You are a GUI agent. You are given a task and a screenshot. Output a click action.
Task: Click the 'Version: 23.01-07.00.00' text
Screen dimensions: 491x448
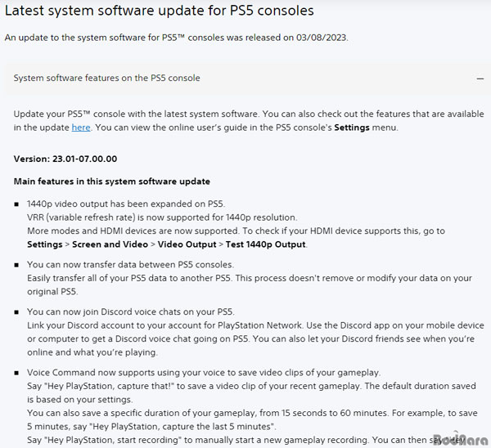click(65, 159)
